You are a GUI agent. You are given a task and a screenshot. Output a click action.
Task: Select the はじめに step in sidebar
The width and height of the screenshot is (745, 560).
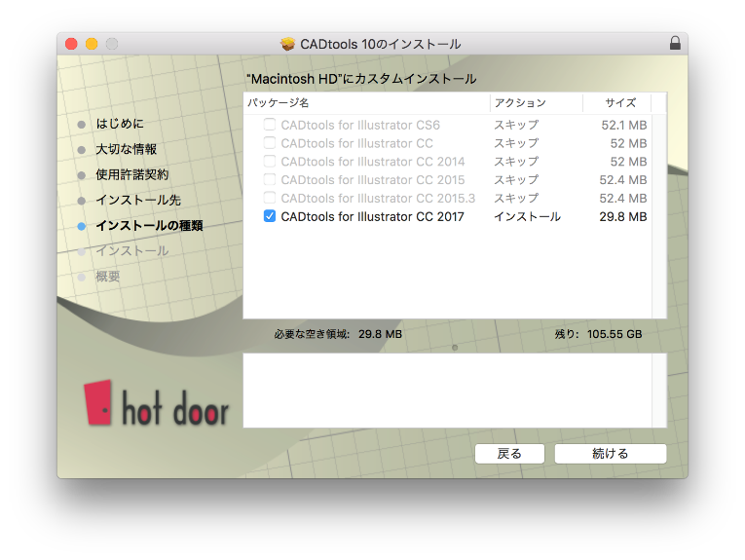120,124
